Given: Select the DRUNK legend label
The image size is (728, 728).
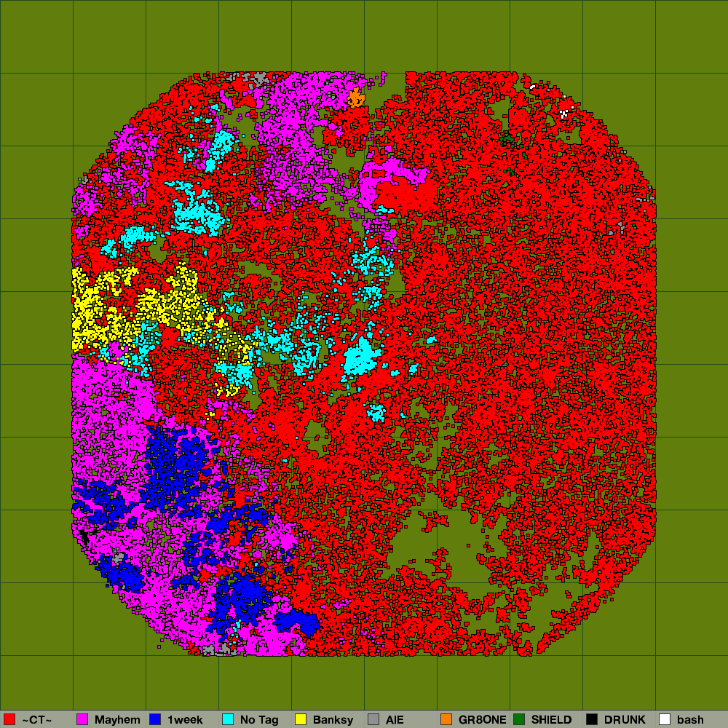Looking at the screenshot, I should (625, 720).
